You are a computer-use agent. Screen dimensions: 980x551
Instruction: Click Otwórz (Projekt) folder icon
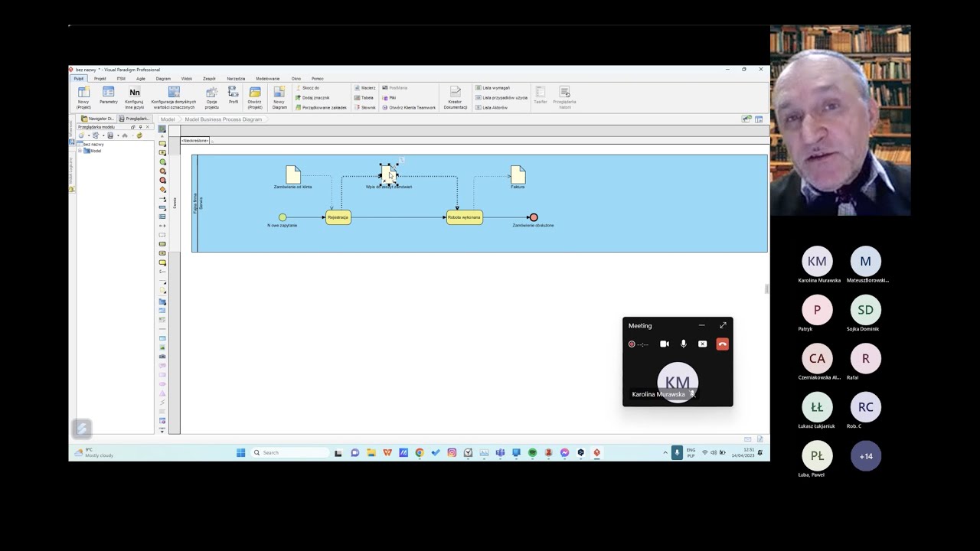(255, 97)
